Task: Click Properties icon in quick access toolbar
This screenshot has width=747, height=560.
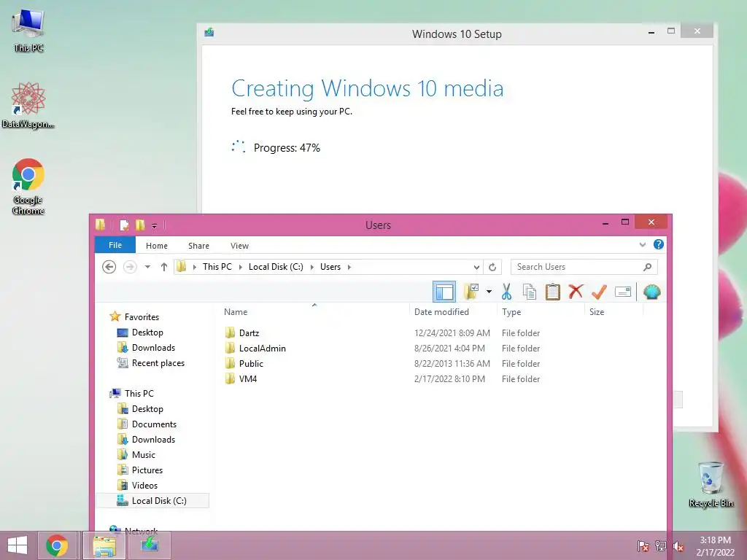Action: [124, 225]
